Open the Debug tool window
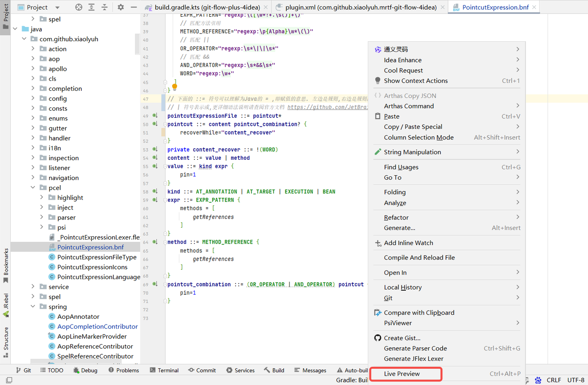This screenshot has height=385, width=588. (85, 370)
